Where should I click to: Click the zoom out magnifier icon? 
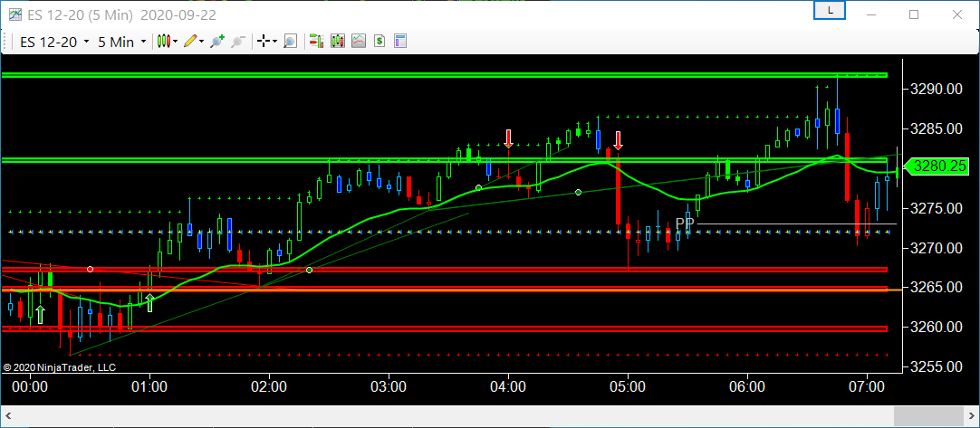click(x=238, y=42)
